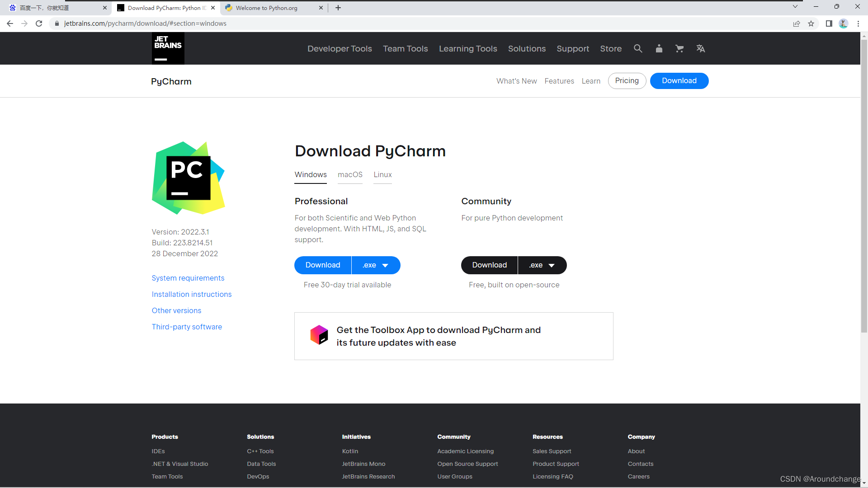Open footer Licensing FAQ link
The image size is (868, 488).
pos(553,477)
